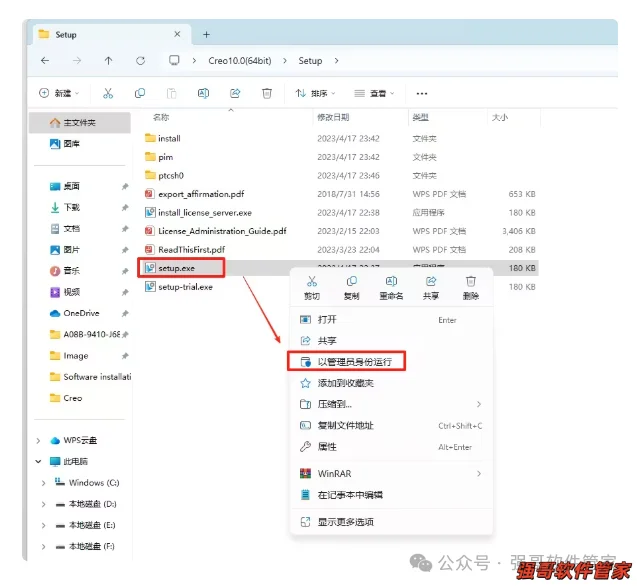
Task: Click the toolbar Paste icon
Action: 171,93
